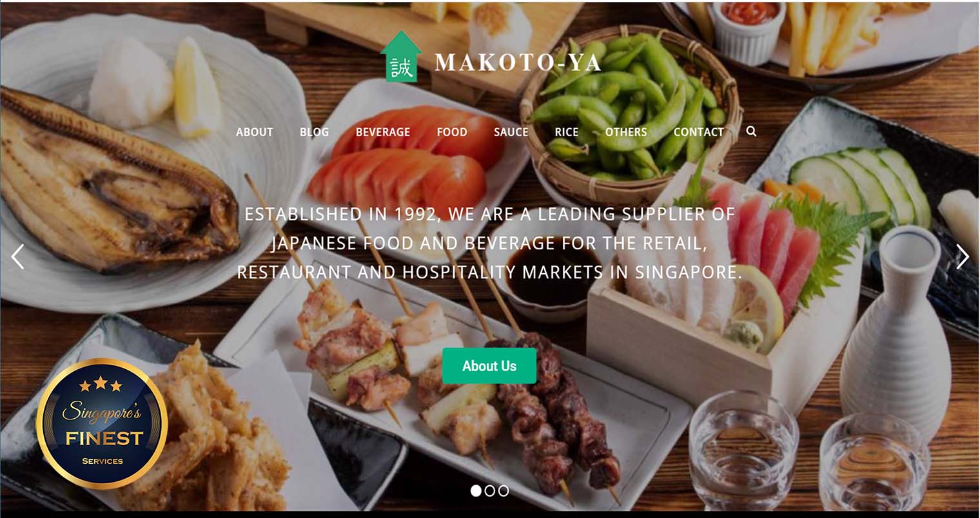Select the first carousel dot indicator
The height and width of the screenshot is (518, 980).
coord(476,491)
